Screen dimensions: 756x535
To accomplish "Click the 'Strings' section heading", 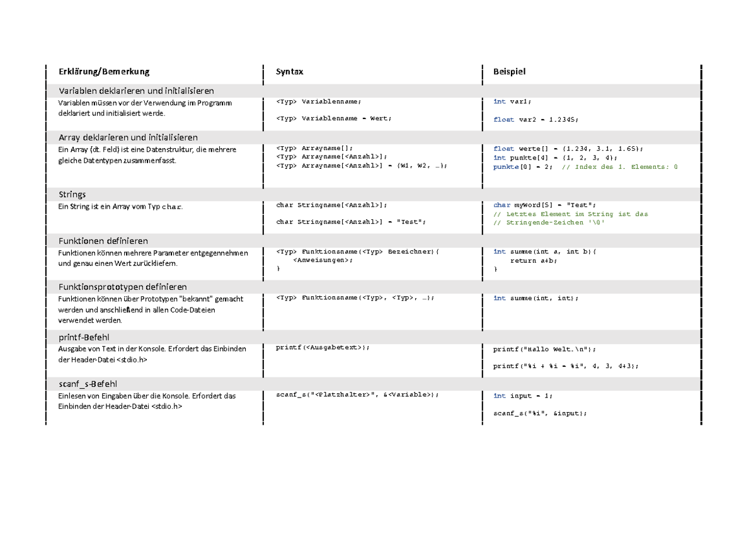I will [x=72, y=194].
